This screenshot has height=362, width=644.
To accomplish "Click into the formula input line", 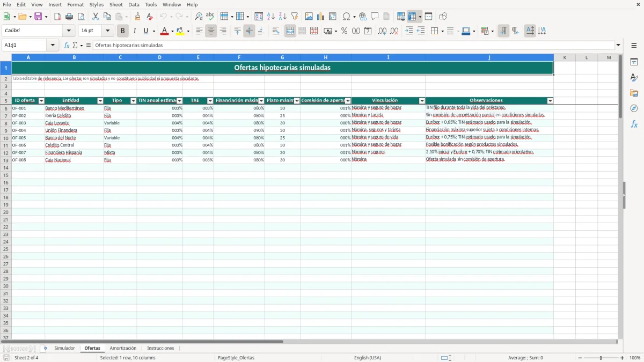I will point(353,46).
